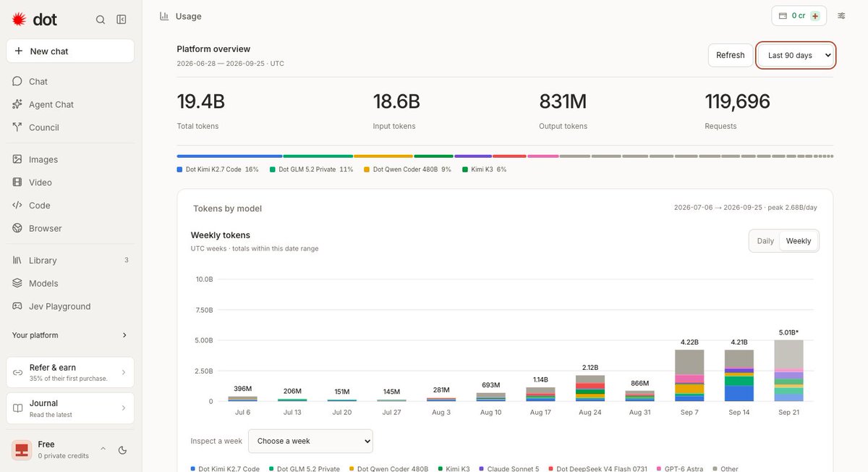Click Claude Sonnet 5 chart legend entry
868x472 pixels.
509,469
